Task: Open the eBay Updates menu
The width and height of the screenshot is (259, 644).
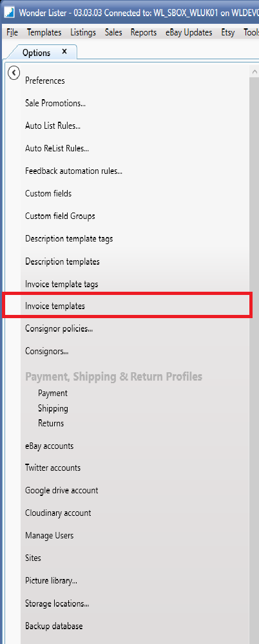Action: (189, 32)
